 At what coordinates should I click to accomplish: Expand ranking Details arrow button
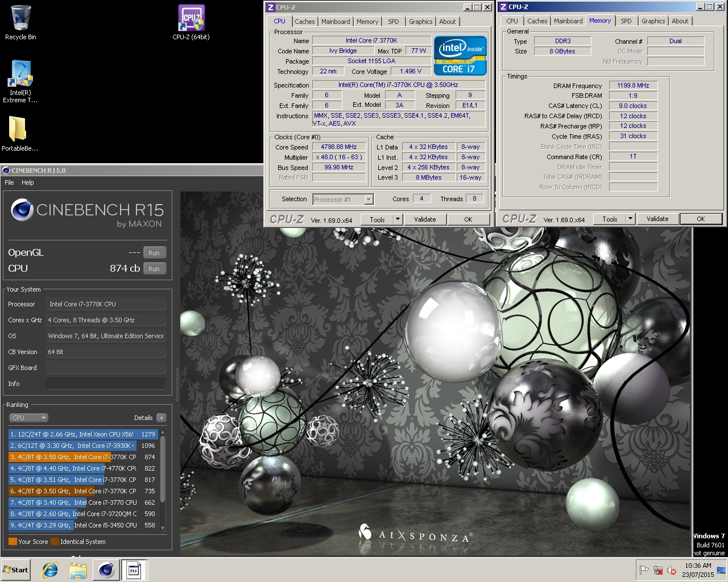click(x=162, y=418)
